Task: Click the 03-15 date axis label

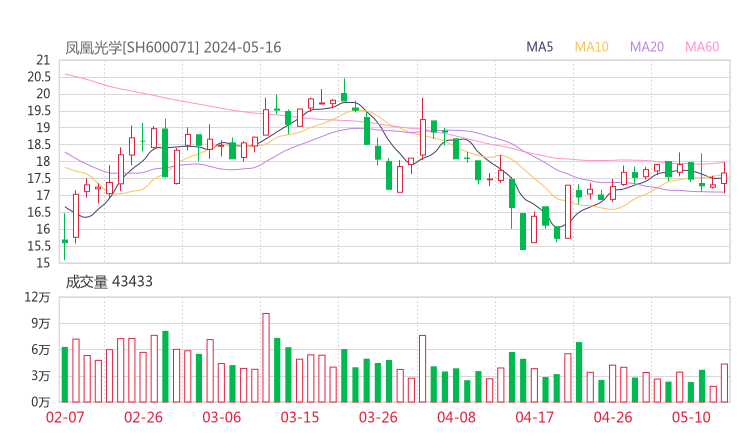Action: (300, 417)
